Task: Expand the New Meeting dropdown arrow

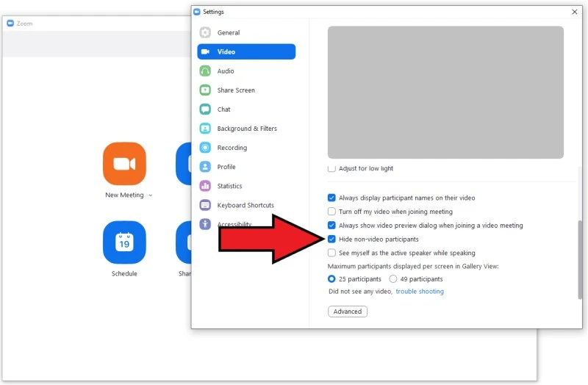Action: point(151,195)
